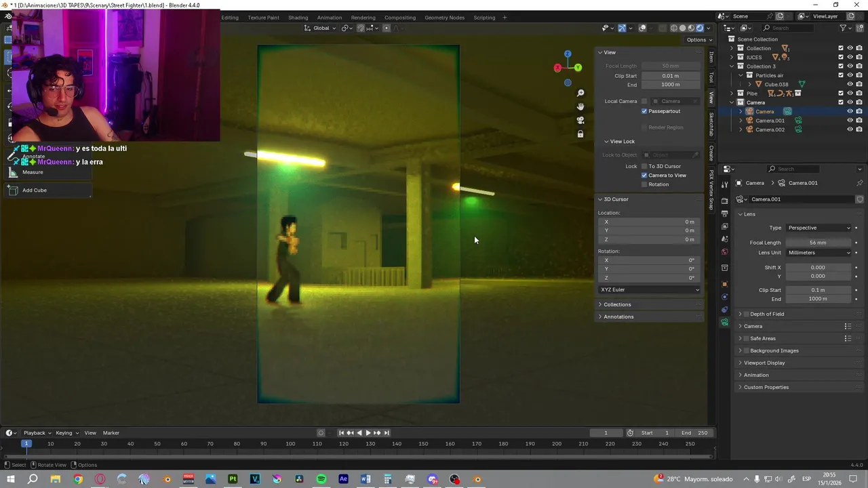The height and width of the screenshot is (488, 868).
Task: Toggle show gizmo button in viewport header
Action: click(622, 28)
